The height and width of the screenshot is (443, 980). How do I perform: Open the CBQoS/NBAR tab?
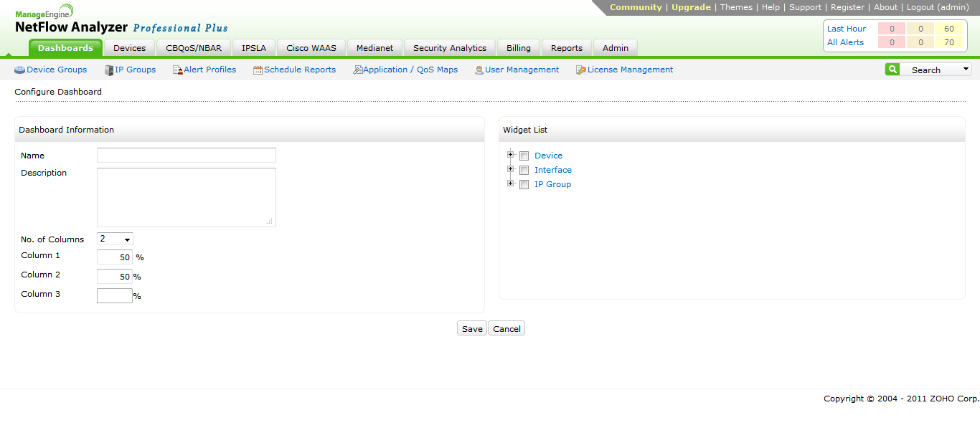coord(194,48)
